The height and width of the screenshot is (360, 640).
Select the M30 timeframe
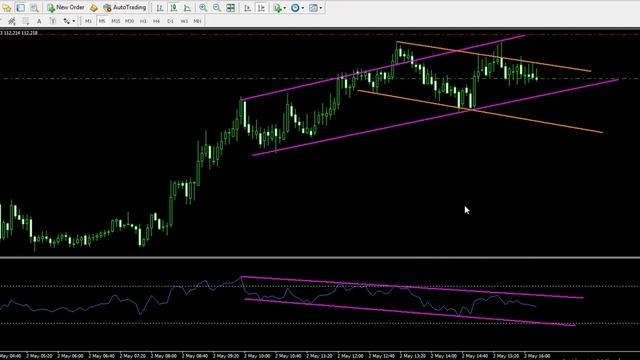point(129,21)
